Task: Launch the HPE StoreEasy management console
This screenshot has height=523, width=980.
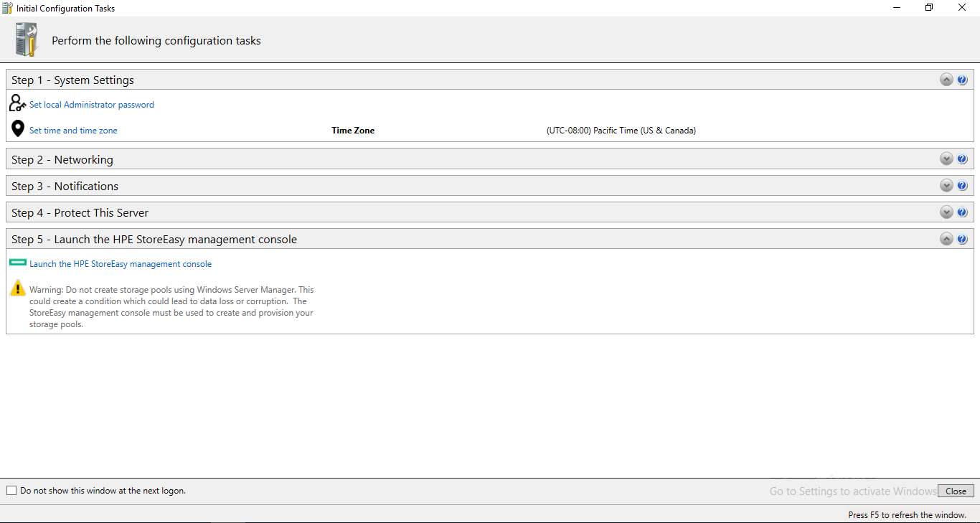Action: [x=121, y=263]
